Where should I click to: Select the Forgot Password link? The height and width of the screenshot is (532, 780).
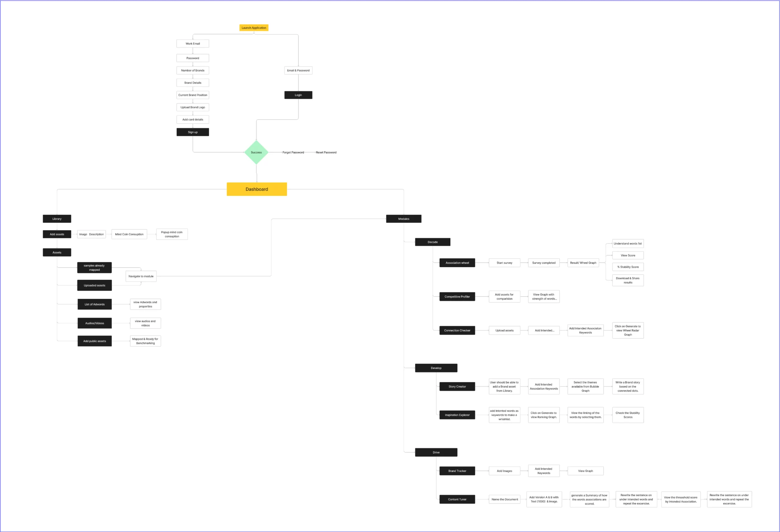click(292, 152)
